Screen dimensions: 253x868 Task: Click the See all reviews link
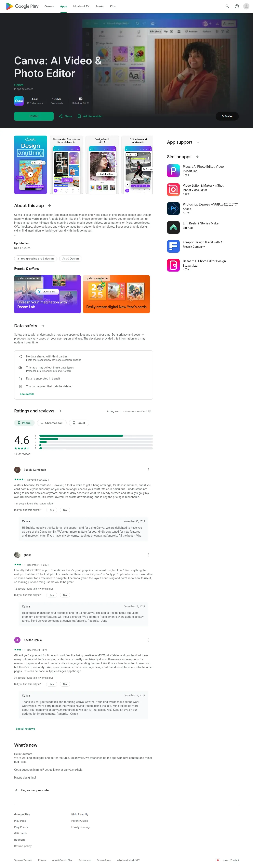point(25,729)
